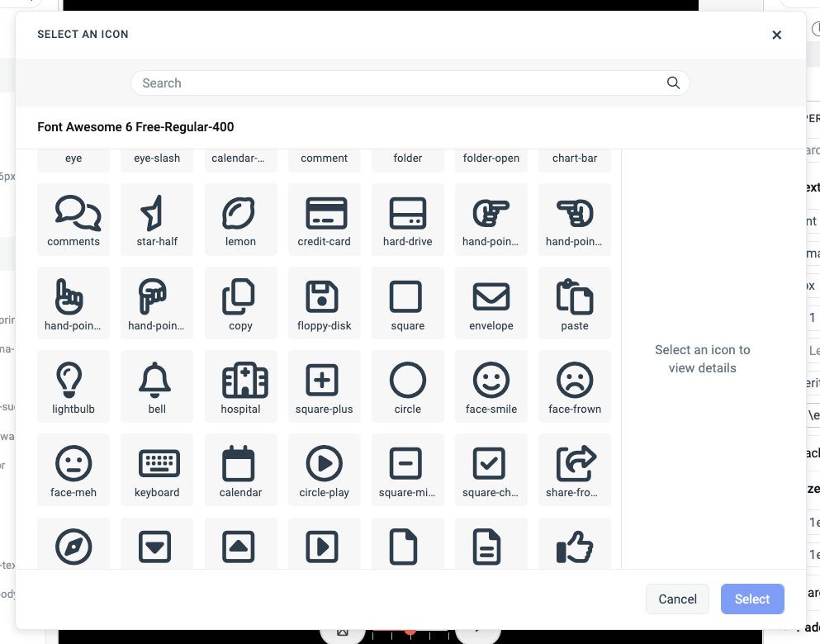
Task: Click the truncated calendar-... label tile
Action: (x=240, y=160)
